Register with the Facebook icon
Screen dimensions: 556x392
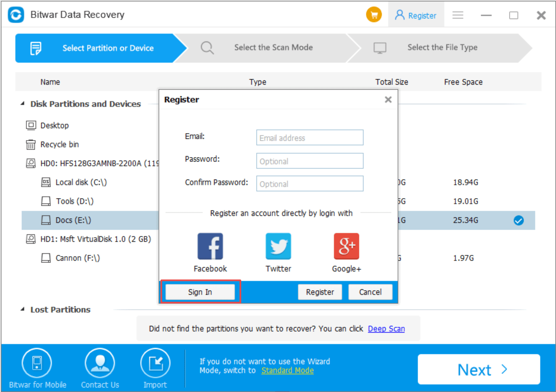coord(210,246)
